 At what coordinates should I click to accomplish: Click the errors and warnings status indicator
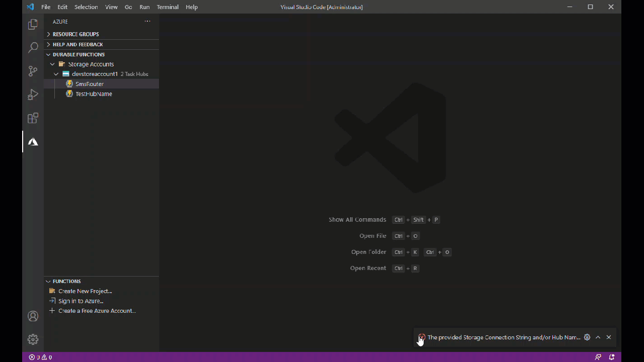40,357
